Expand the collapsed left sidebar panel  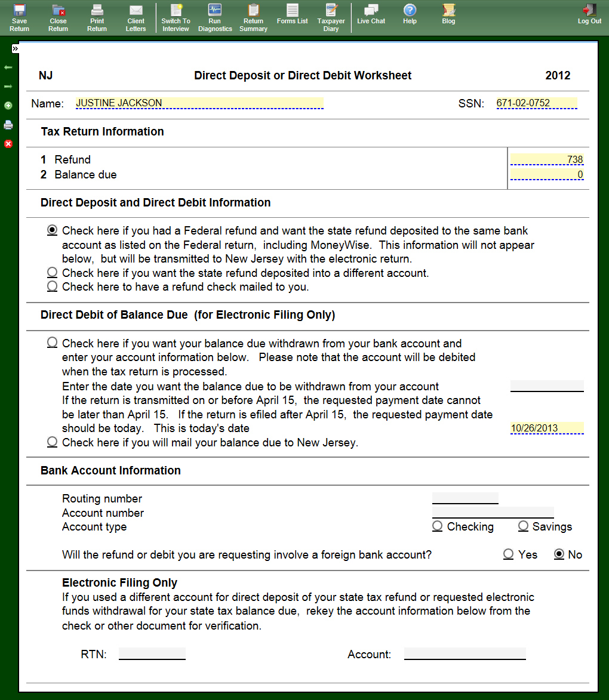15,49
